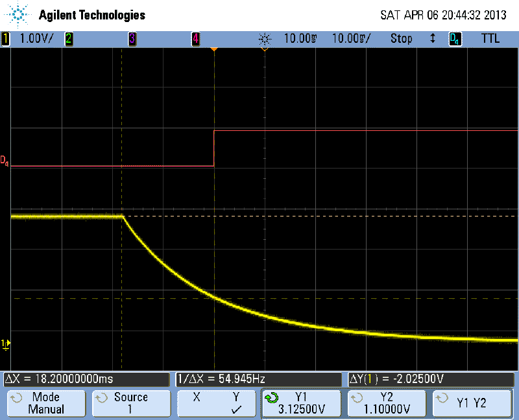Click rotary knob icon on Y1 Y2 softkey
This screenshot has height=420, width=519.
(442, 398)
